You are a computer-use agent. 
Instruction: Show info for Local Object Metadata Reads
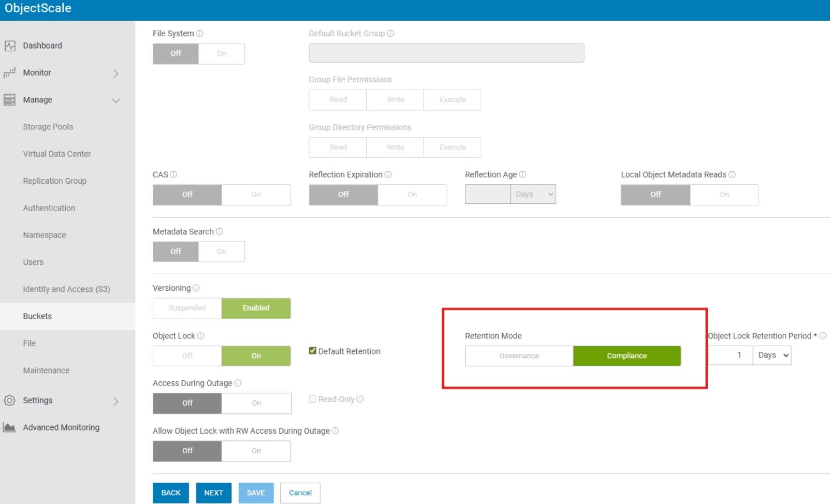[x=732, y=175]
